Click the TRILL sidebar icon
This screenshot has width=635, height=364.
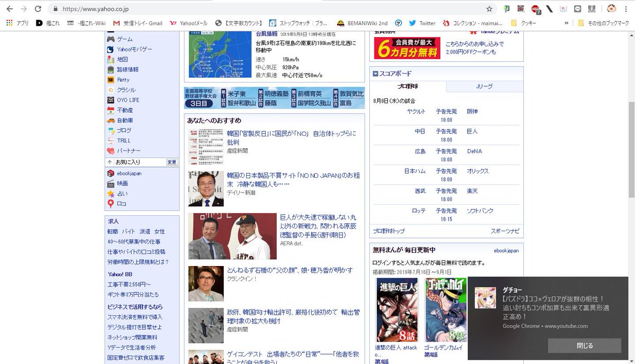click(x=111, y=140)
